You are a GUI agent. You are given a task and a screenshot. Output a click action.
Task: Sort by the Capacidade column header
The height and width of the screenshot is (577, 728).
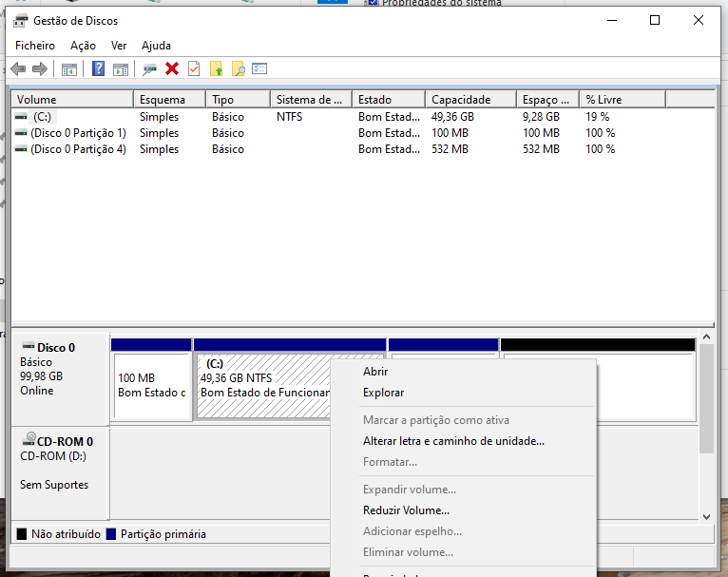(x=461, y=100)
